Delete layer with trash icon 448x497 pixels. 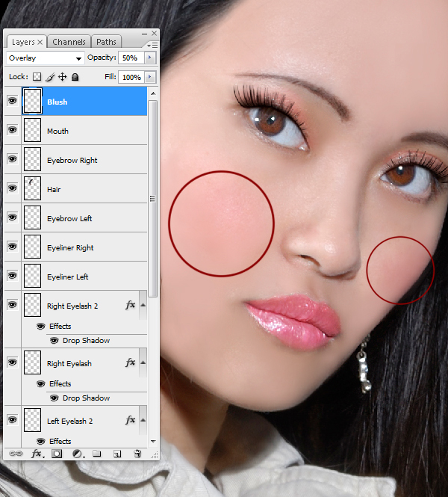(137, 454)
